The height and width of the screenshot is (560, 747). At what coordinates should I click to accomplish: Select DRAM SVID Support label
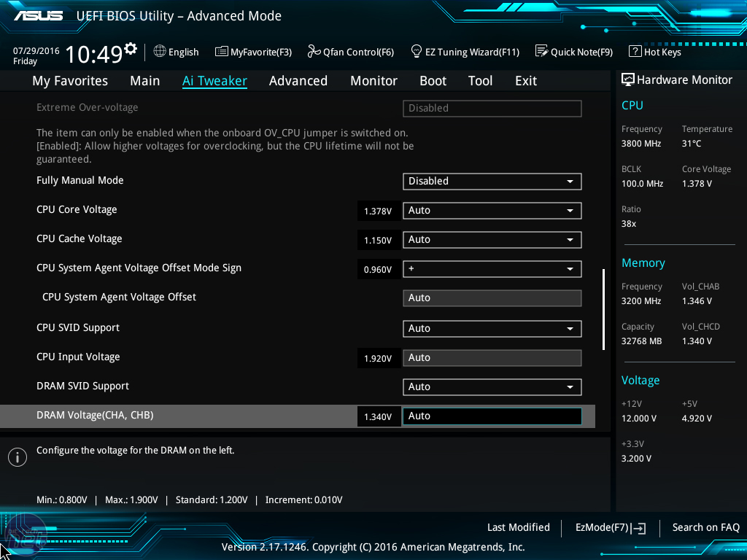(x=82, y=386)
